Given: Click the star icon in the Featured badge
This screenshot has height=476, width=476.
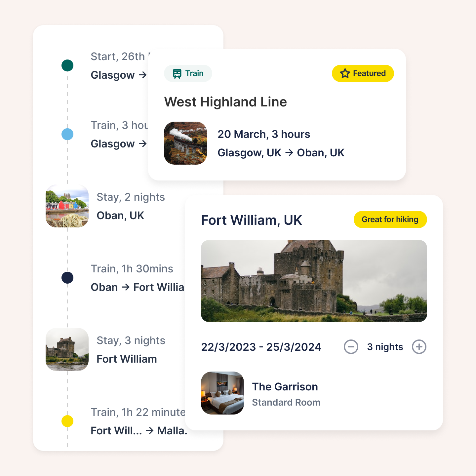Looking at the screenshot, I should (x=345, y=73).
